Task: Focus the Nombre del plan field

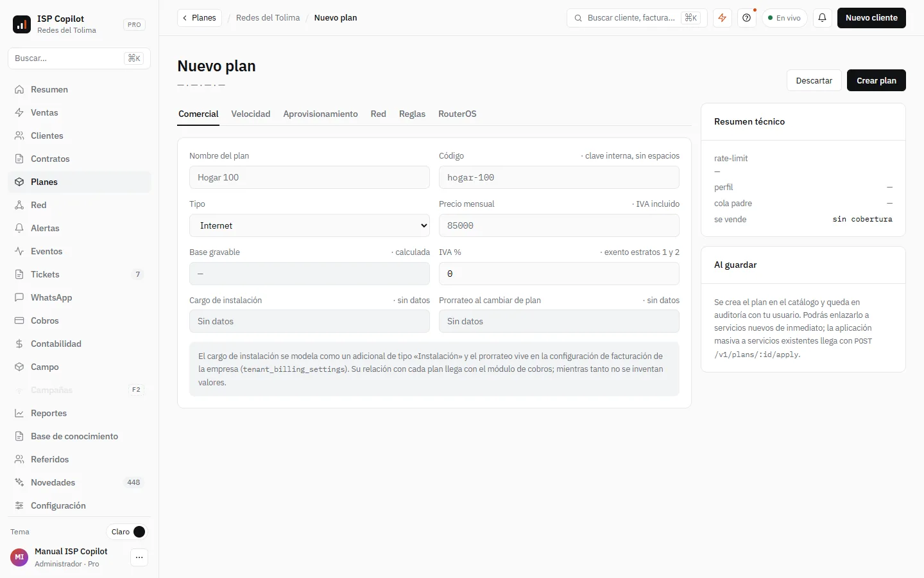Action: (309, 177)
